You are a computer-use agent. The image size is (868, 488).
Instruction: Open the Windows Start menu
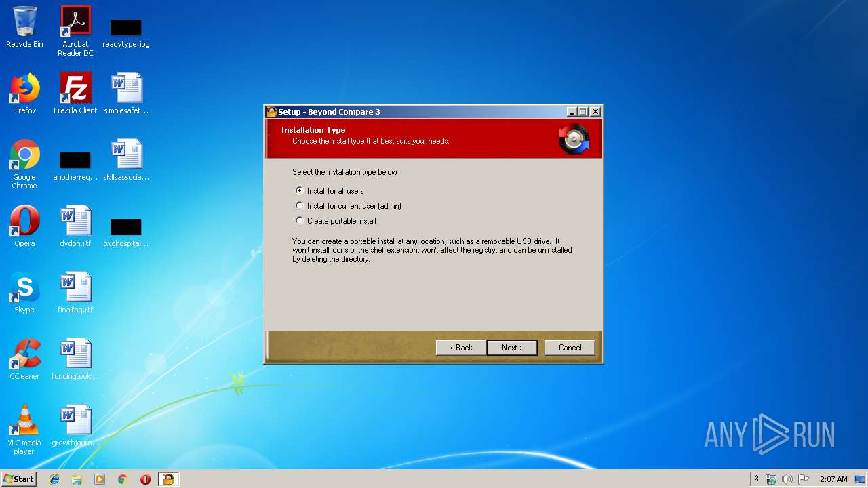pos(18,479)
